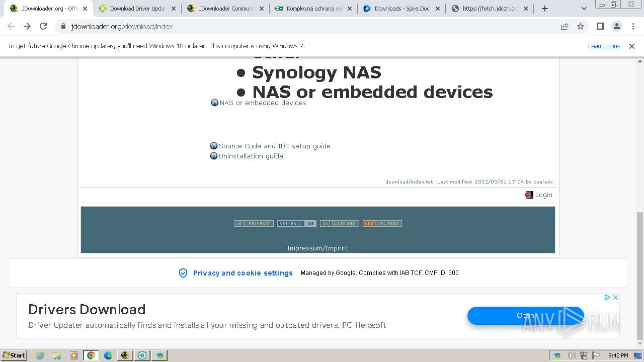The height and width of the screenshot is (362, 644).
Task: Open the Chrome profile avatar menu
Action: click(x=617, y=26)
